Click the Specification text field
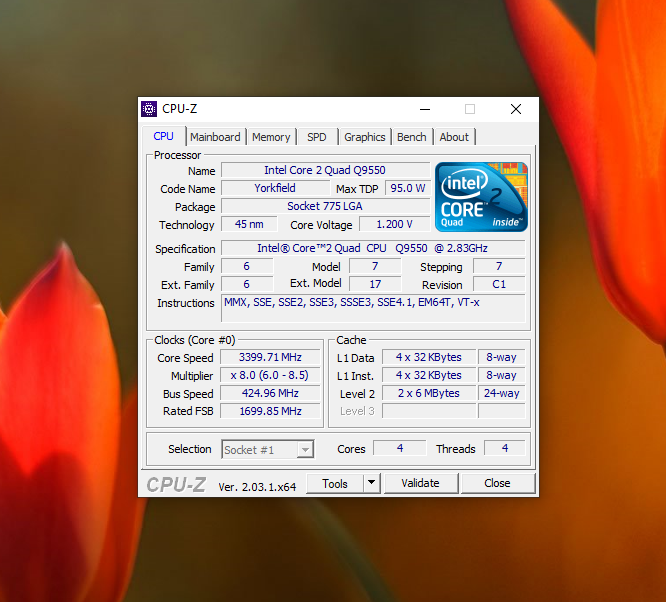Screen dimensions: 666x602 pos(372,249)
